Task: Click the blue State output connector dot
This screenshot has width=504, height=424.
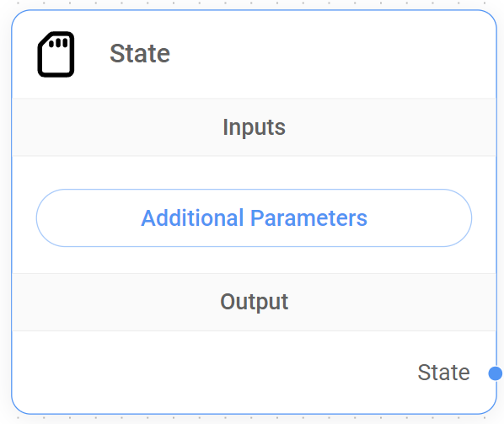Action: coord(496,373)
